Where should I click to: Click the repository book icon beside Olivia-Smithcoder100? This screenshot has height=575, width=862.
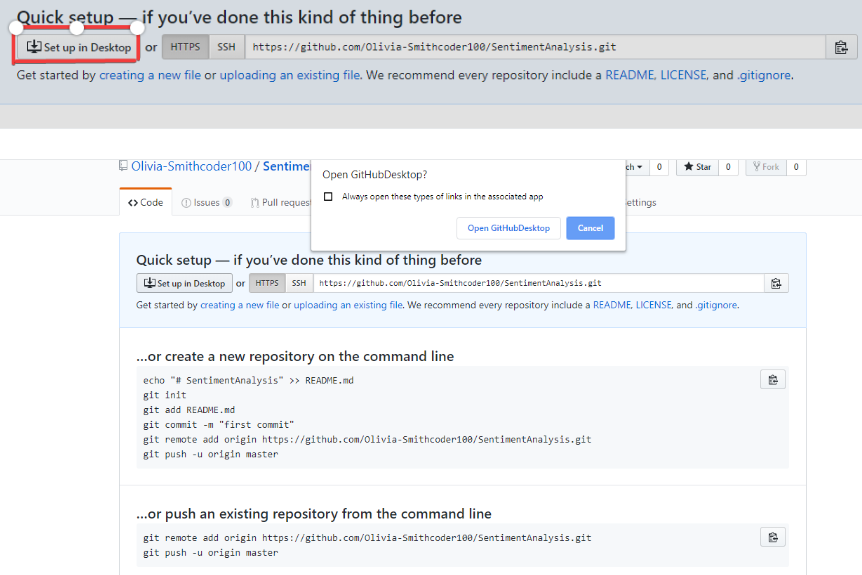124,166
